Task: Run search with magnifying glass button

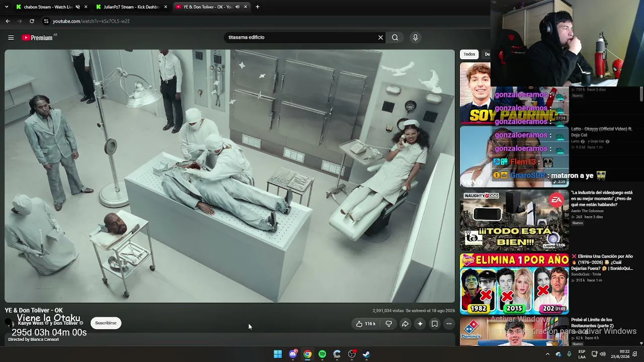Action: point(395,37)
